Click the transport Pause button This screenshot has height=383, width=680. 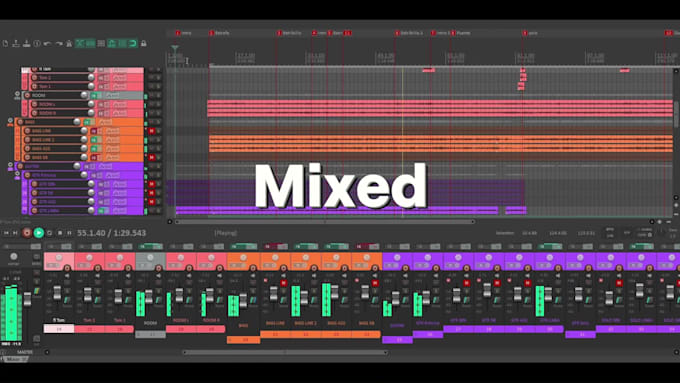coord(69,233)
